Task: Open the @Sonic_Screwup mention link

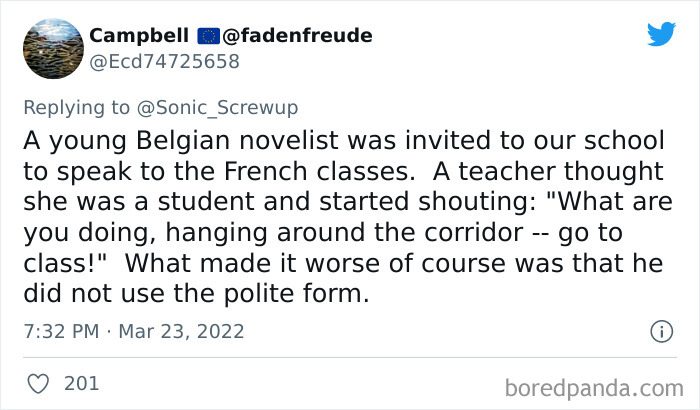Action: click(217, 108)
